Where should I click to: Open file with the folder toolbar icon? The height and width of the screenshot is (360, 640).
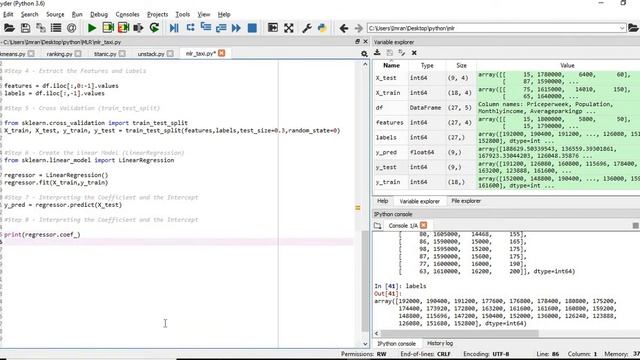(x=9, y=28)
